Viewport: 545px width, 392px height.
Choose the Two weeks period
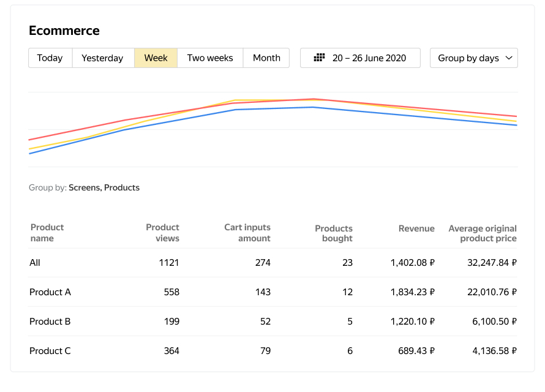[210, 58]
